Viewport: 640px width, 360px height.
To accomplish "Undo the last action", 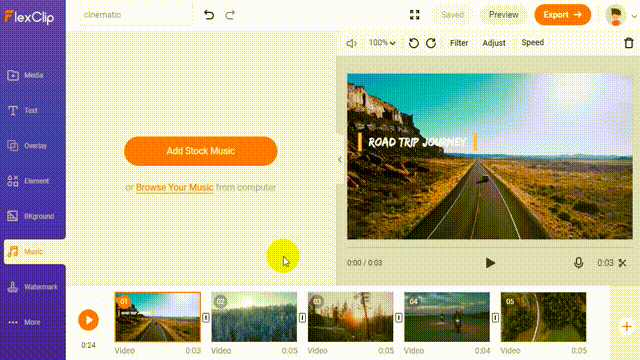I will point(209,15).
